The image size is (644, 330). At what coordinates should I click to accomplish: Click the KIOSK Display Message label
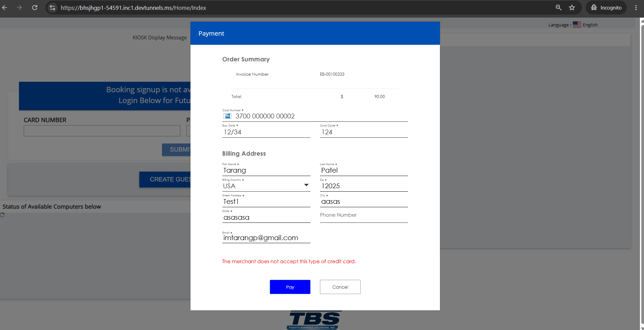(160, 38)
